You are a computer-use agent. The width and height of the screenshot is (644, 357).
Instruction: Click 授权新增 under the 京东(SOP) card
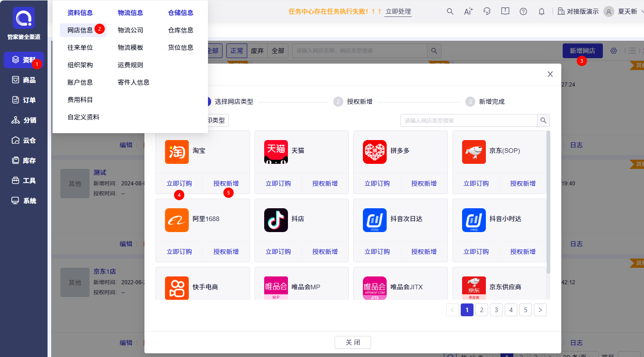click(x=523, y=184)
